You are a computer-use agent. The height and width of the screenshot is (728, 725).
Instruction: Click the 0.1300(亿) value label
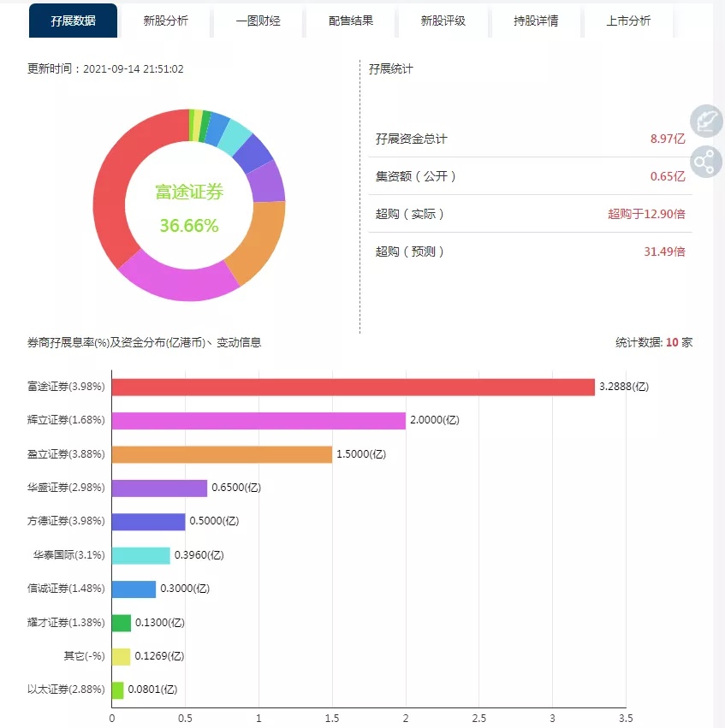[160, 622]
